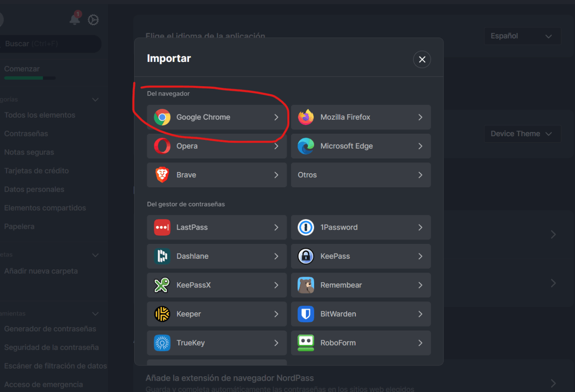This screenshot has height=392, width=575.
Task: Click the Del navegador heading text
Action: (x=168, y=94)
